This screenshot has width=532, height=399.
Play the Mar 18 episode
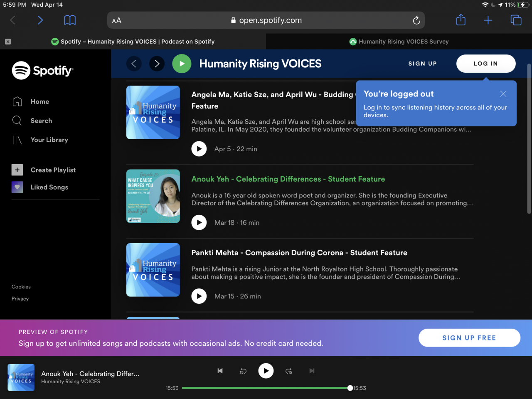point(199,222)
